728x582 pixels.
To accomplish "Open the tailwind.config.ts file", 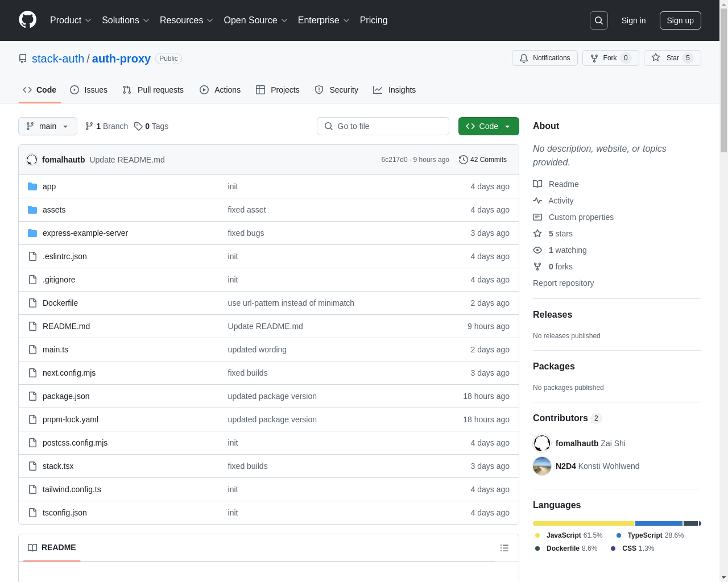I will pos(72,489).
